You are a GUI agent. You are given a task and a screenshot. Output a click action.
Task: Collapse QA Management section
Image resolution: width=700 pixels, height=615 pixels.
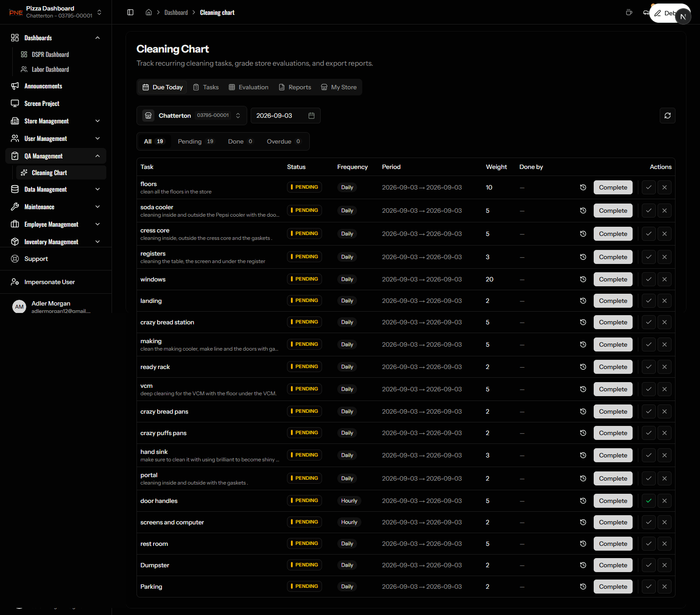[56, 156]
